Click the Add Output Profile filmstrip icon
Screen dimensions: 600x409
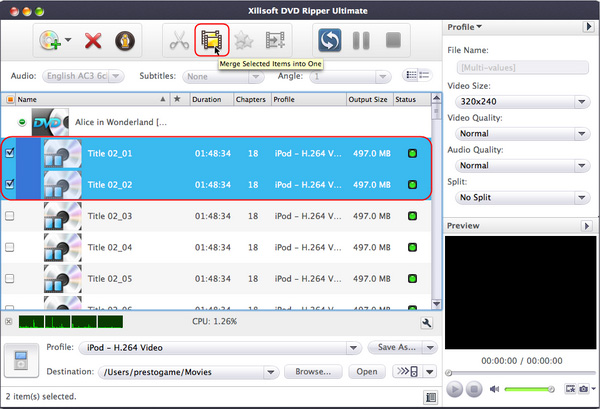(275, 40)
